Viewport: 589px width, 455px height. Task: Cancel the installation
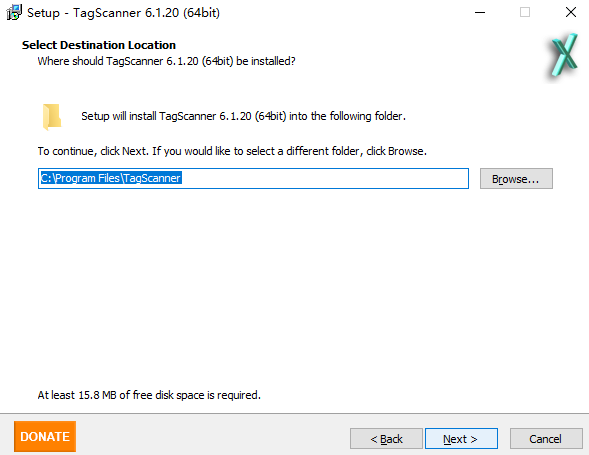click(546, 438)
